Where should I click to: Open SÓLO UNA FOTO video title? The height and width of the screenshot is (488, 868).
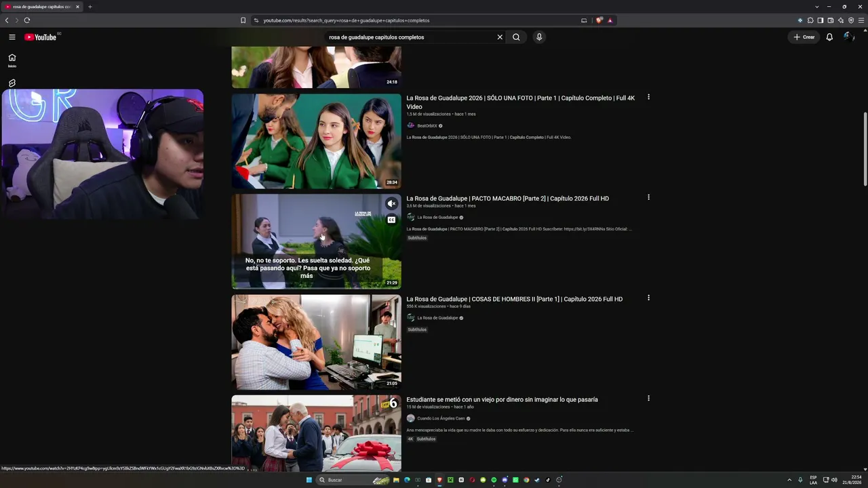[521, 102]
